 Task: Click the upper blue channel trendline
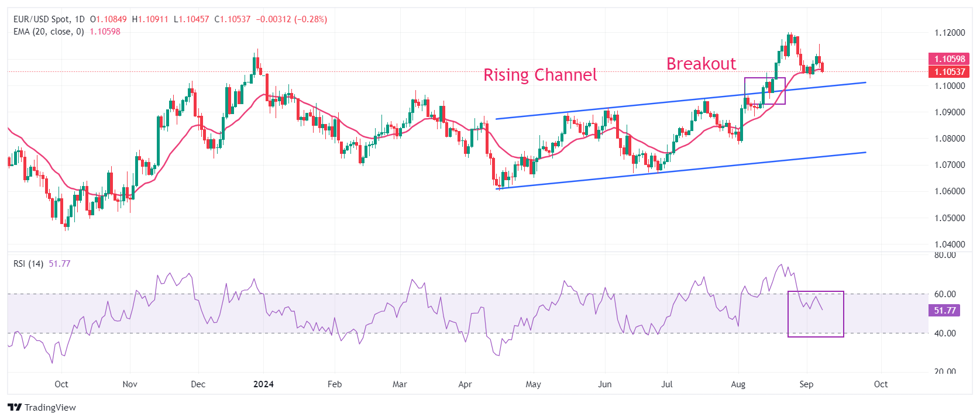(x=680, y=101)
